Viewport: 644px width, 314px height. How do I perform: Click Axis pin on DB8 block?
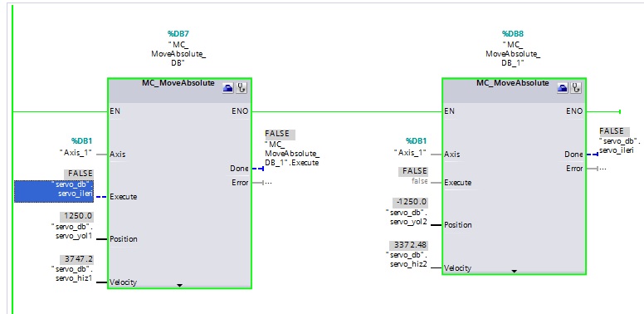[451, 155]
